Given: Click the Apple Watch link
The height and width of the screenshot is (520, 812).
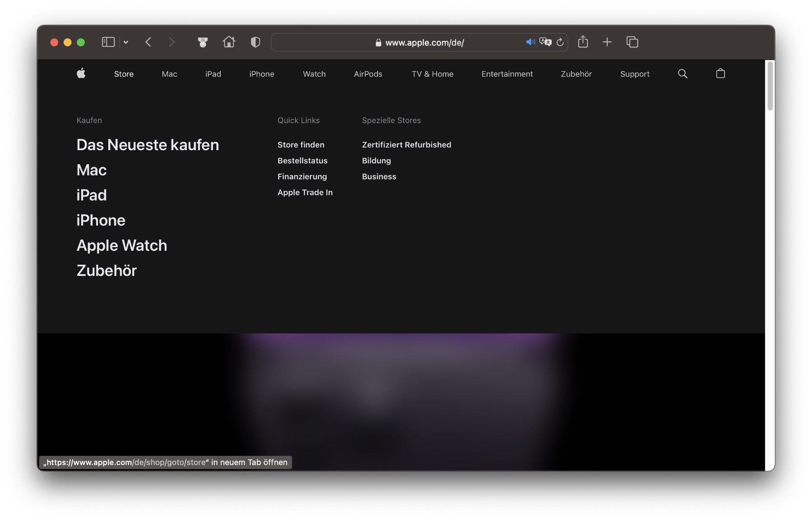Looking at the screenshot, I should [x=122, y=246].
